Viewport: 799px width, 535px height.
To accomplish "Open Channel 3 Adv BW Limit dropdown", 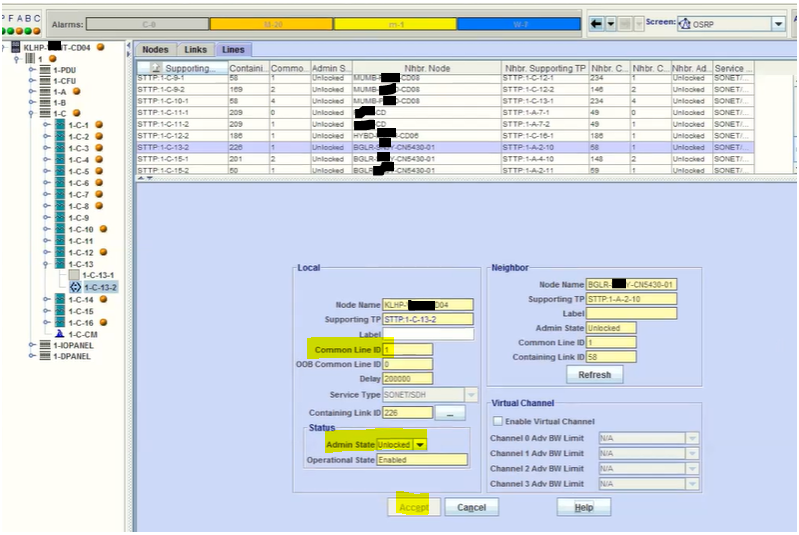I will coord(692,484).
